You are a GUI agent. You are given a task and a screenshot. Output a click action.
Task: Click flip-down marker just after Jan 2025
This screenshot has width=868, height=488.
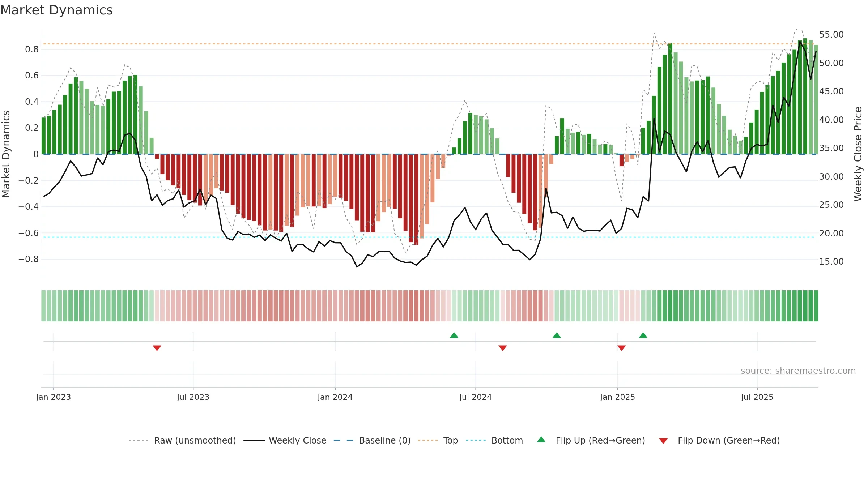622,348
